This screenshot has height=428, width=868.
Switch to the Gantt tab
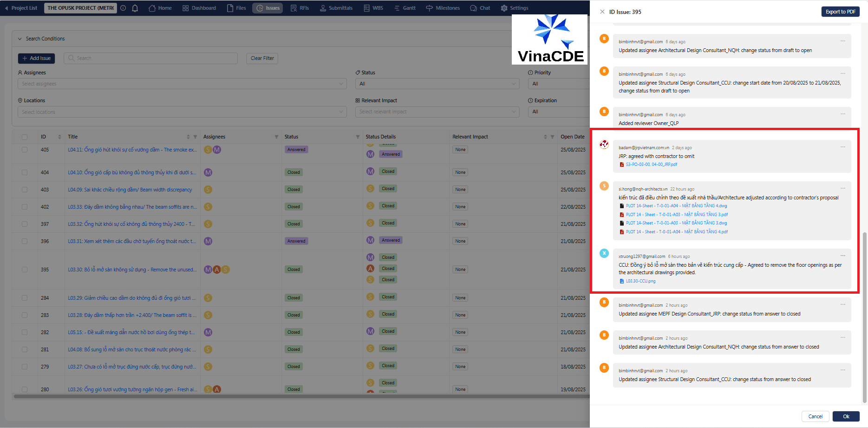[405, 8]
